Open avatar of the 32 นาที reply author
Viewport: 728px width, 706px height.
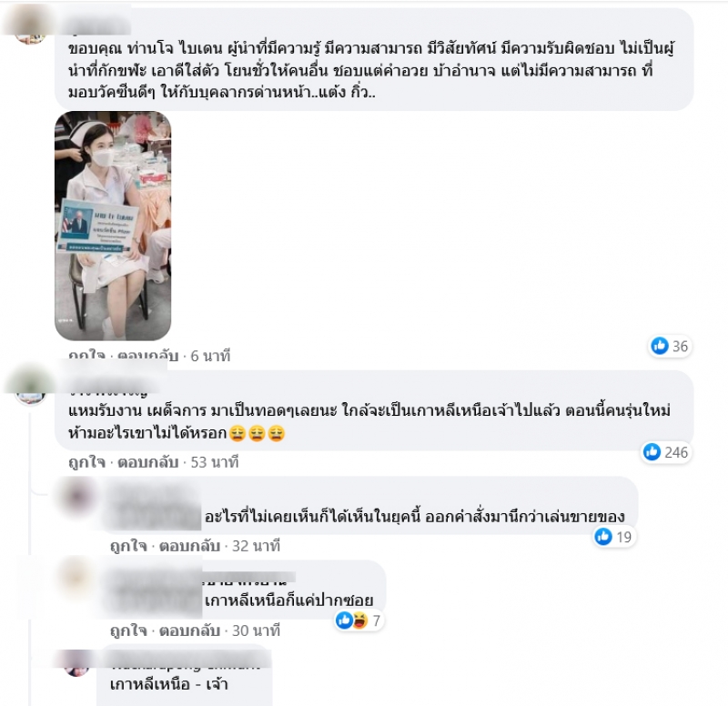tap(77, 496)
